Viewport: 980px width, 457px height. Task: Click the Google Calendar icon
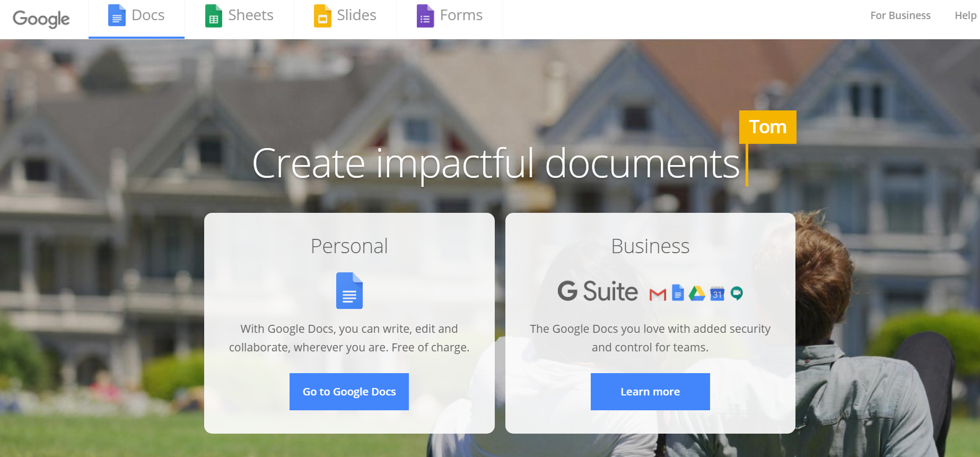tap(717, 293)
